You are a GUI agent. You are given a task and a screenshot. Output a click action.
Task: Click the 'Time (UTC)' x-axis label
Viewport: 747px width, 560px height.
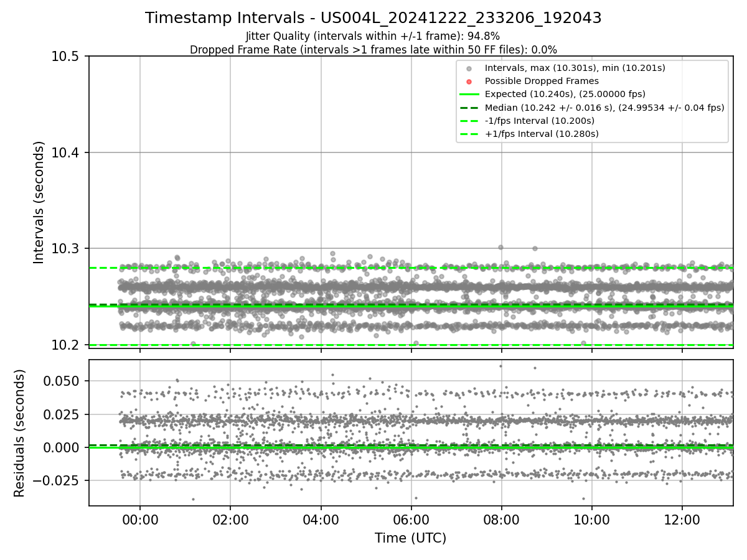pos(411,538)
